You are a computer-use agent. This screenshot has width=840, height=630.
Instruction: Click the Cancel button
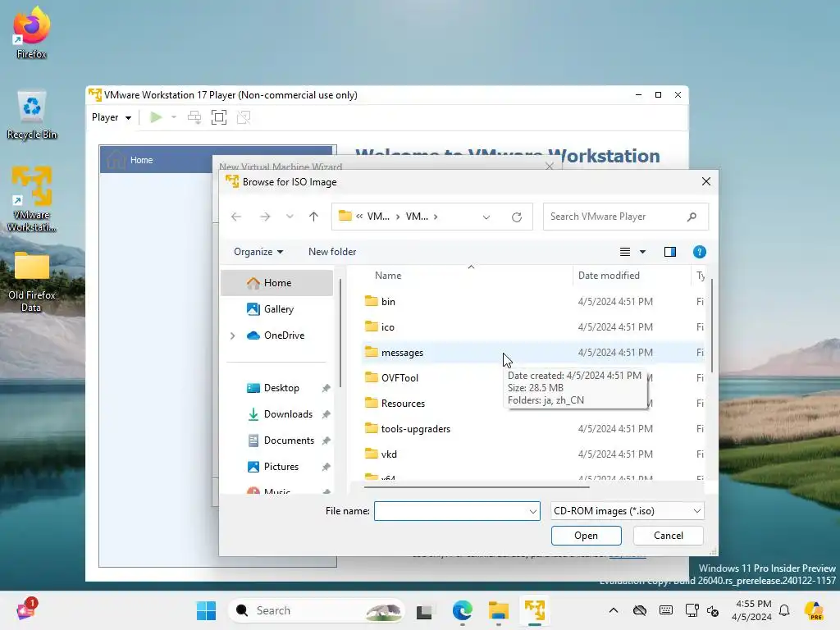[668, 536]
